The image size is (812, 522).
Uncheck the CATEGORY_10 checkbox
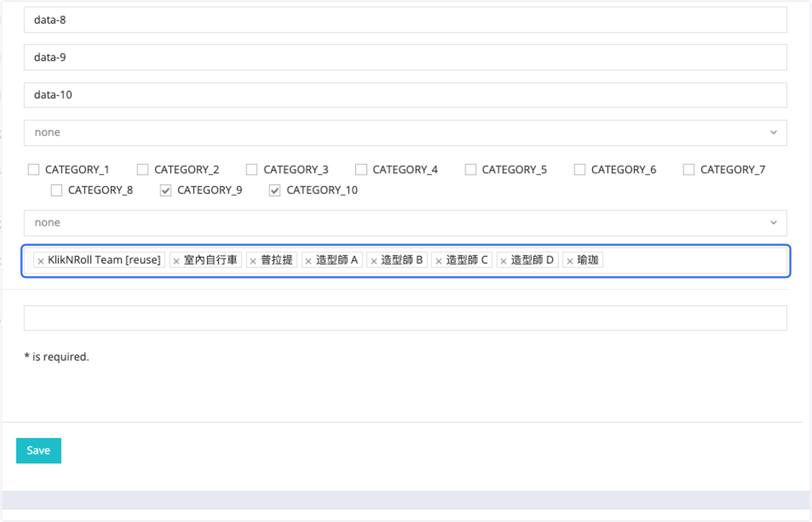pos(275,191)
